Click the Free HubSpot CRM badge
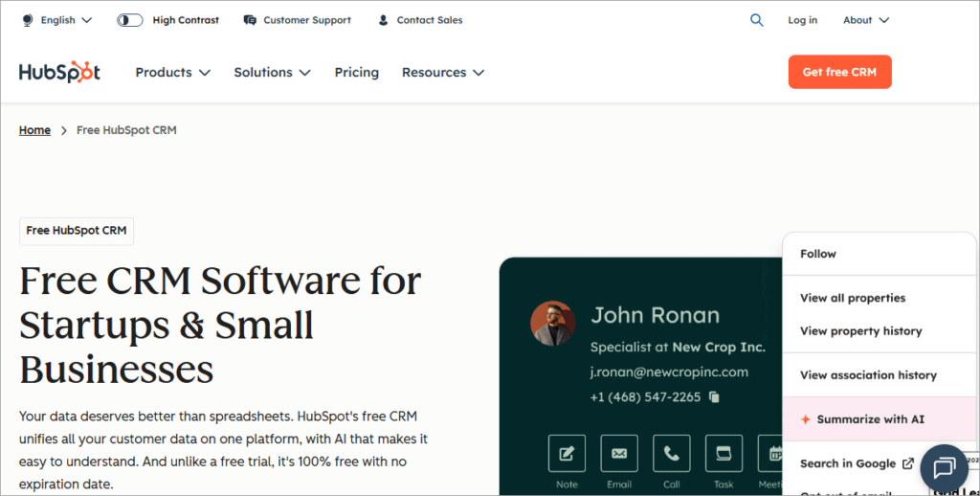Screen dimensions: 980x496 (x=77, y=231)
